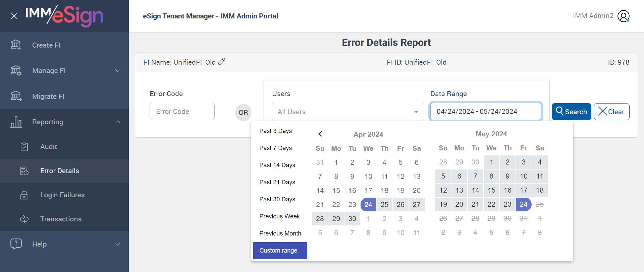
Task: Click the Clear button
Action: 611,112
